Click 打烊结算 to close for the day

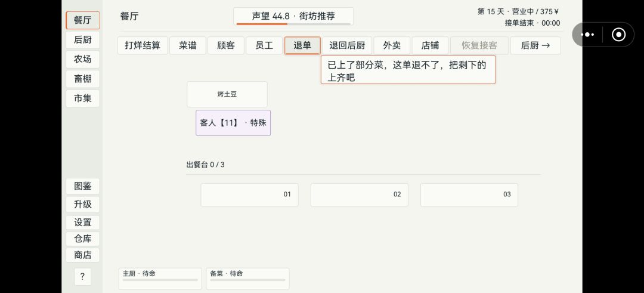pyautogui.click(x=143, y=45)
